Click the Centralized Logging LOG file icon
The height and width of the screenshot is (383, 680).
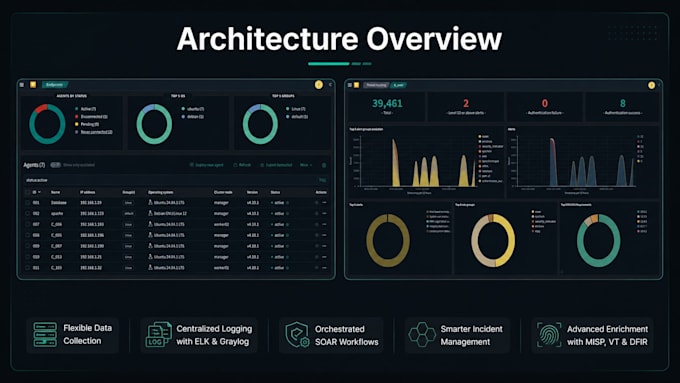coord(158,334)
